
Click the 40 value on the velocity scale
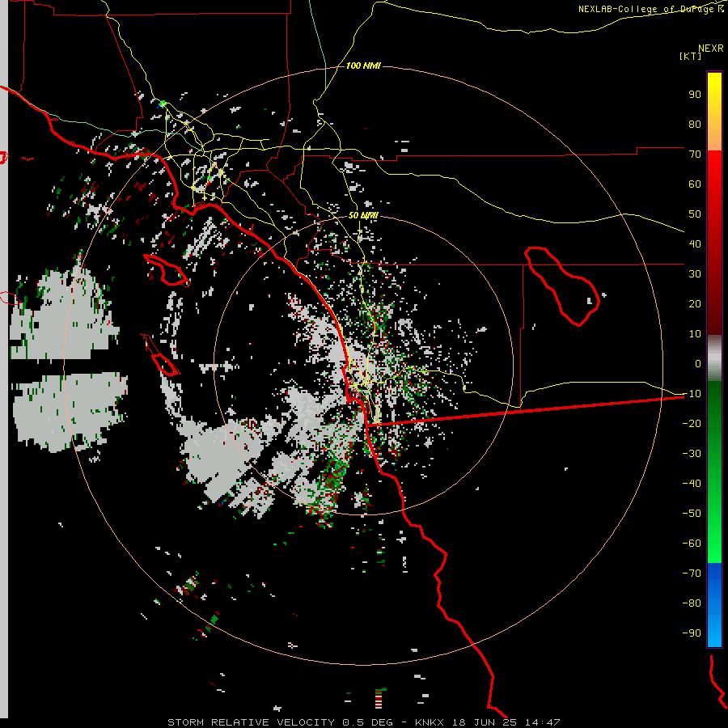pos(695,243)
